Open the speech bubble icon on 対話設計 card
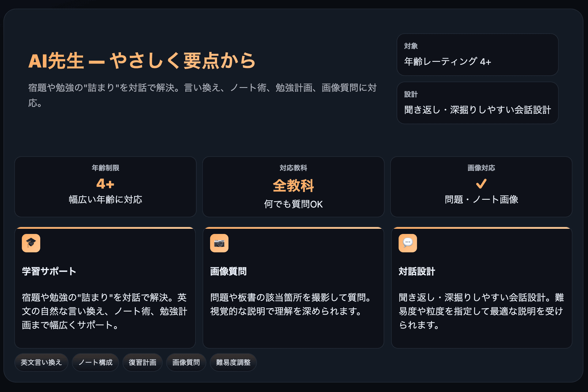588x392 pixels. click(x=407, y=243)
